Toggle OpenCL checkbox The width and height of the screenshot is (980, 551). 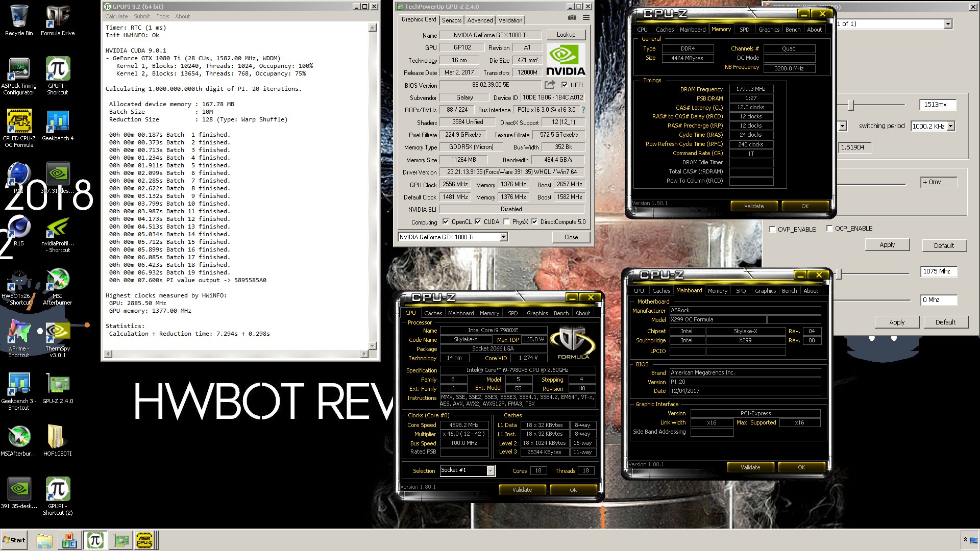click(446, 222)
